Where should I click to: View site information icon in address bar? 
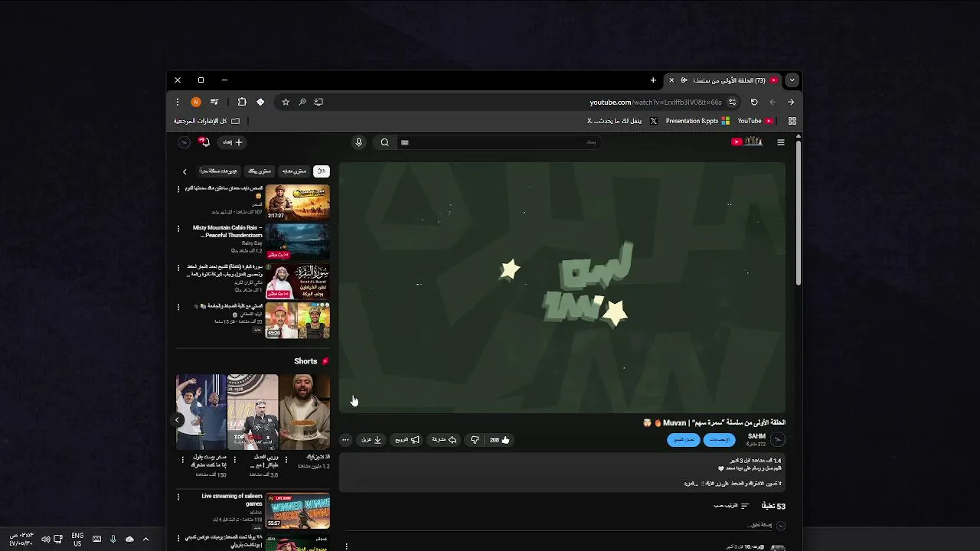tap(733, 102)
